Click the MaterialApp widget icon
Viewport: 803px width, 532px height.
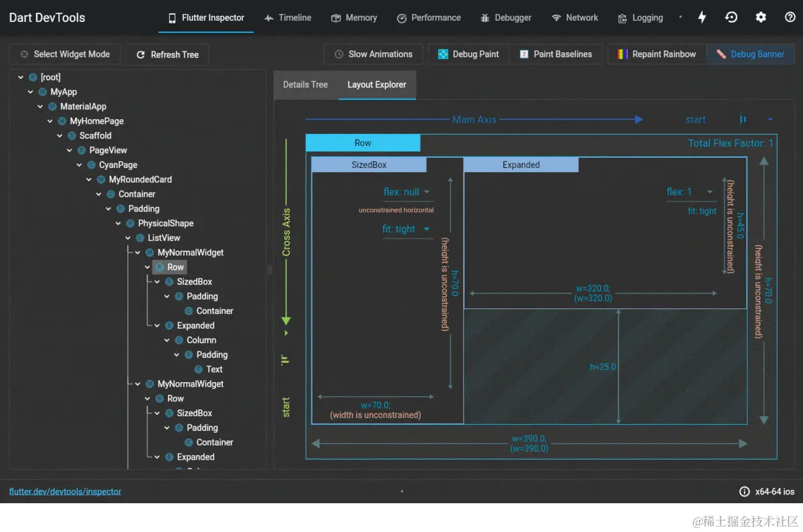pyautogui.click(x=52, y=106)
